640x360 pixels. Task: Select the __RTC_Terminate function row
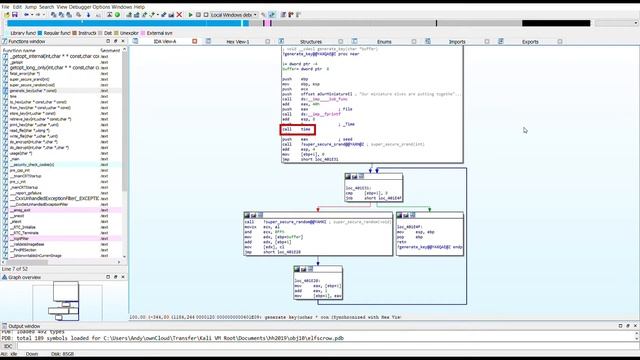[61, 233]
